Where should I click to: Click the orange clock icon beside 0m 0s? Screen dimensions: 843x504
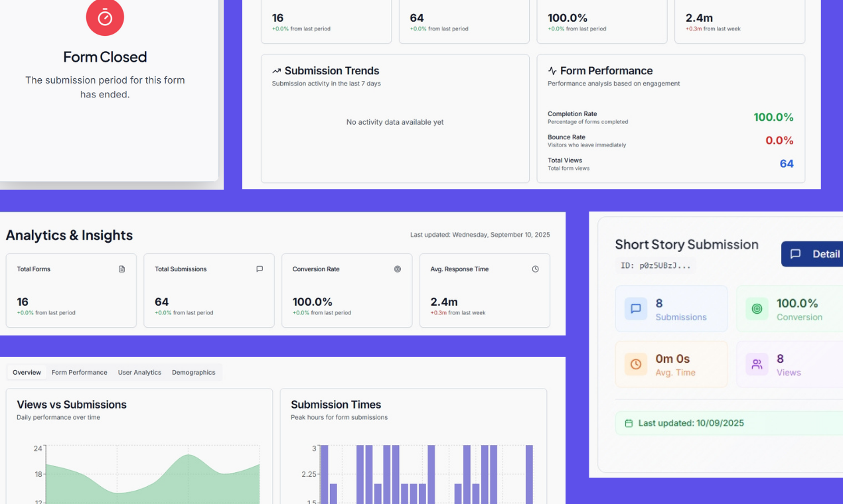coord(636,364)
